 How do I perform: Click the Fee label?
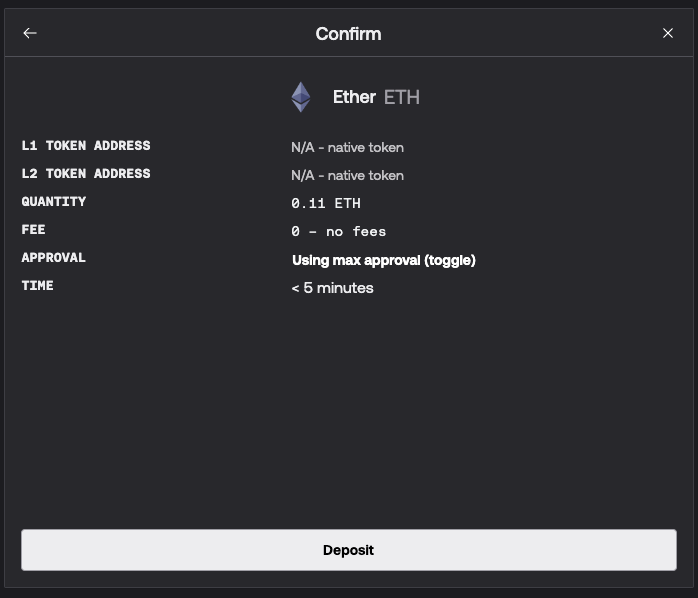tap(34, 230)
